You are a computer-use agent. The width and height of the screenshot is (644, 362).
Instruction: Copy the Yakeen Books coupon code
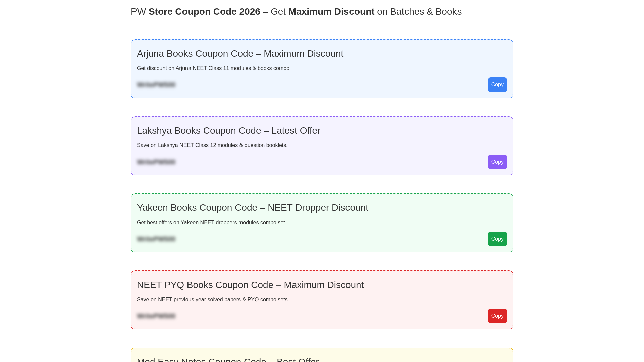tap(497, 239)
